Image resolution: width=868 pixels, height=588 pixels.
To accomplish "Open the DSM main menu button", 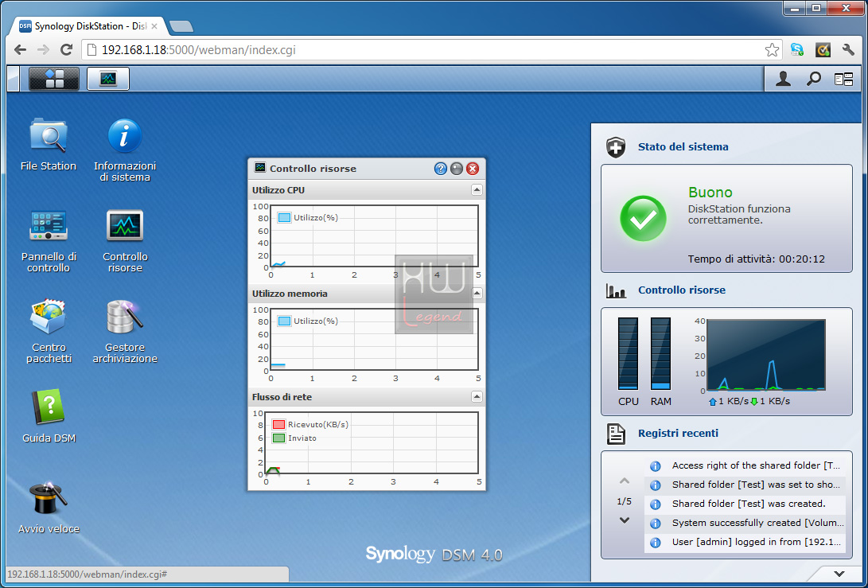I will point(54,79).
